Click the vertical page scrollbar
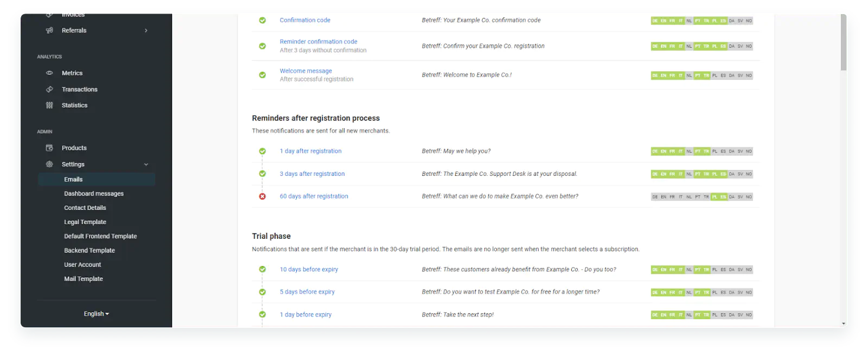The height and width of the screenshot is (355, 868). (x=843, y=43)
